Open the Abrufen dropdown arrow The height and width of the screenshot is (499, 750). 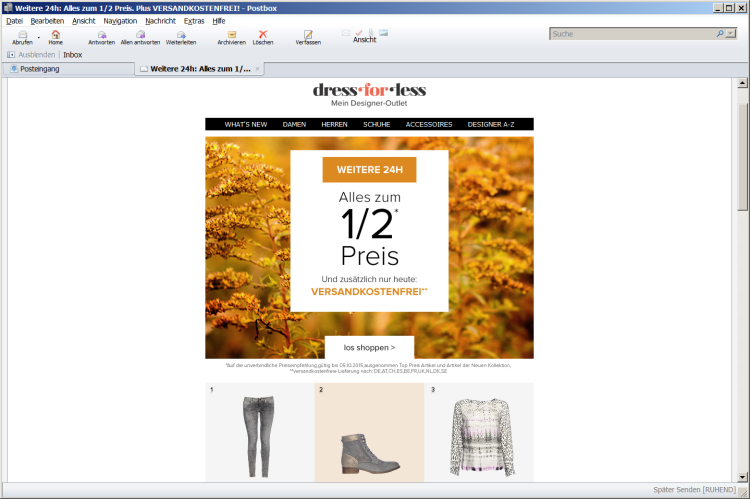pos(38,36)
